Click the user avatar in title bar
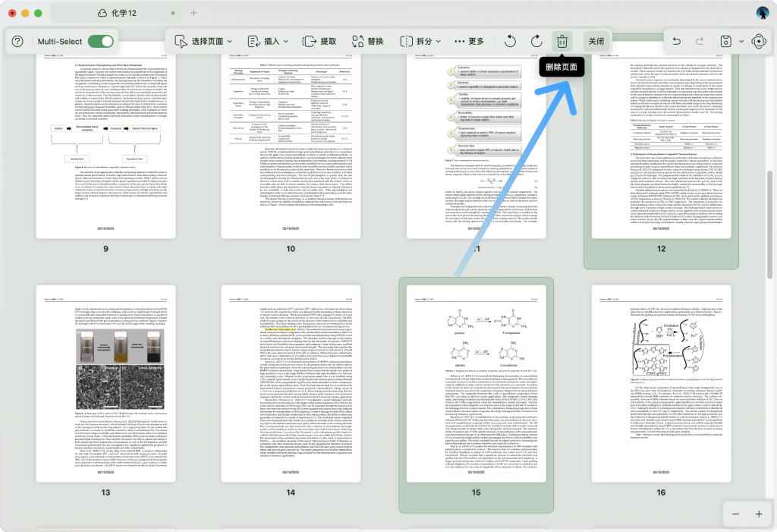The width and height of the screenshot is (777, 532). pyautogui.click(x=762, y=13)
